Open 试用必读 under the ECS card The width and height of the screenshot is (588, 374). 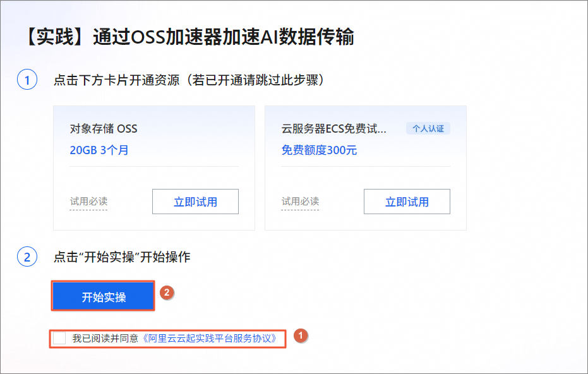click(x=300, y=202)
